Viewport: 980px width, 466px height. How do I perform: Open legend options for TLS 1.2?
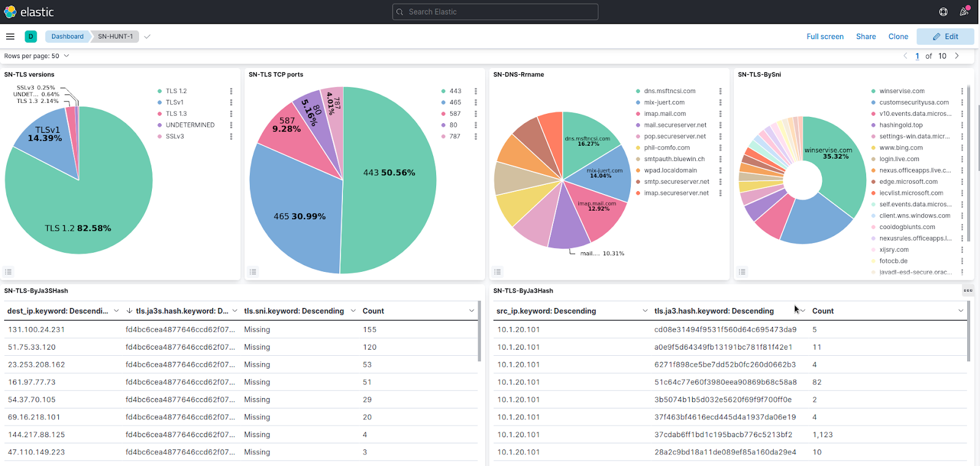pos(231,91)
